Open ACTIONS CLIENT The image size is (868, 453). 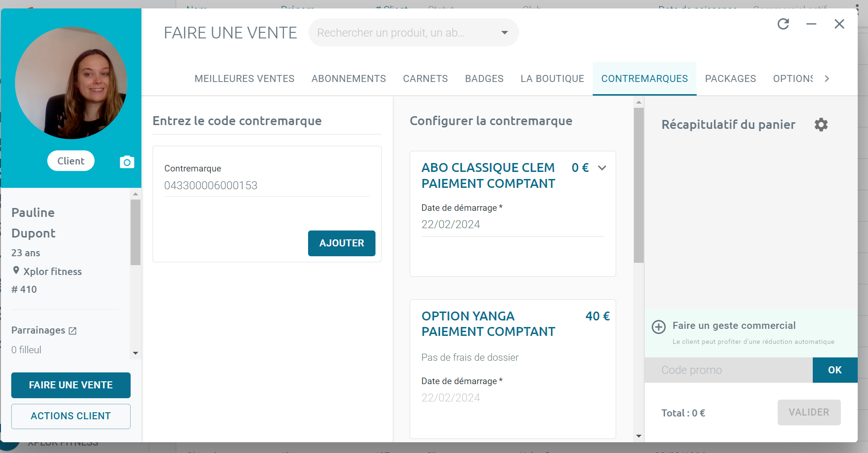coord(70,416)
